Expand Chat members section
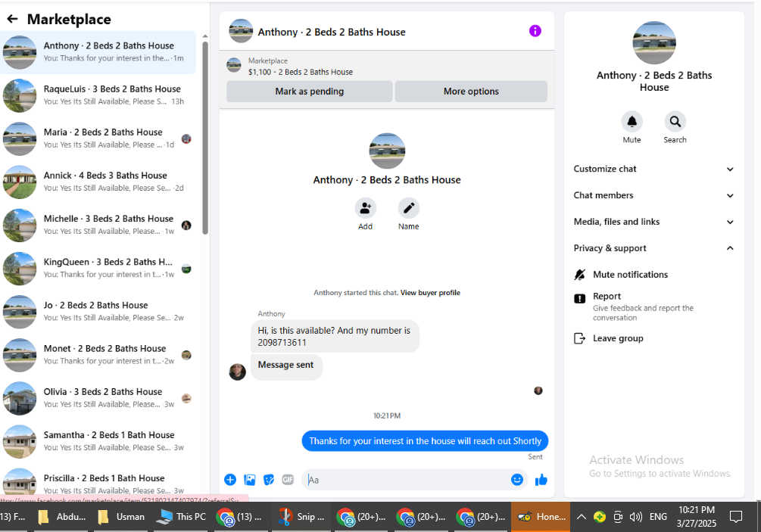The image size is (761, 532). (653, 195)
